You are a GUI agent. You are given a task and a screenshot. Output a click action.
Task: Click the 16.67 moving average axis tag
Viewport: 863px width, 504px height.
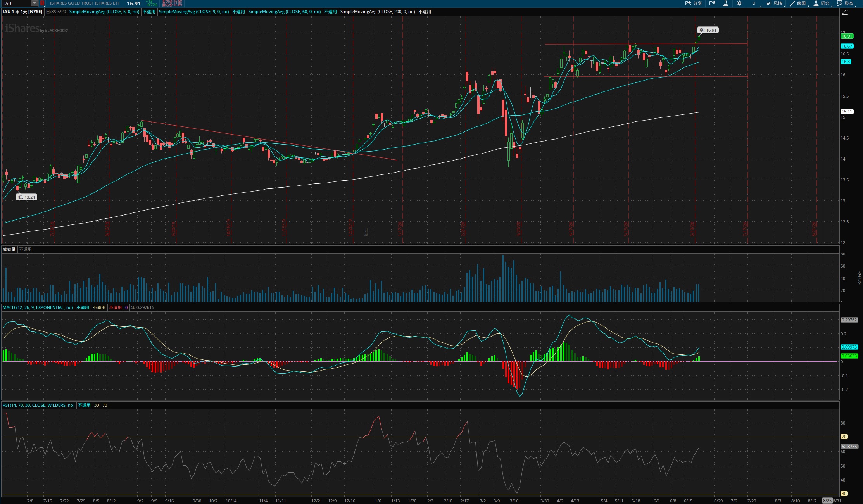(847, 46)
